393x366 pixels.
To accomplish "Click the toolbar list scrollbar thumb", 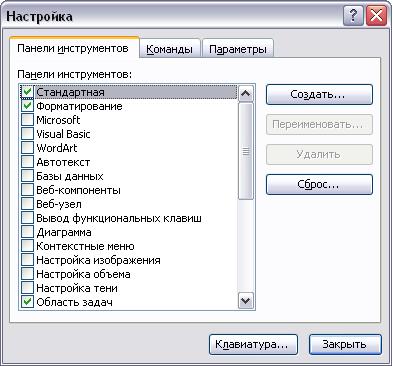I will click(246, 151).
